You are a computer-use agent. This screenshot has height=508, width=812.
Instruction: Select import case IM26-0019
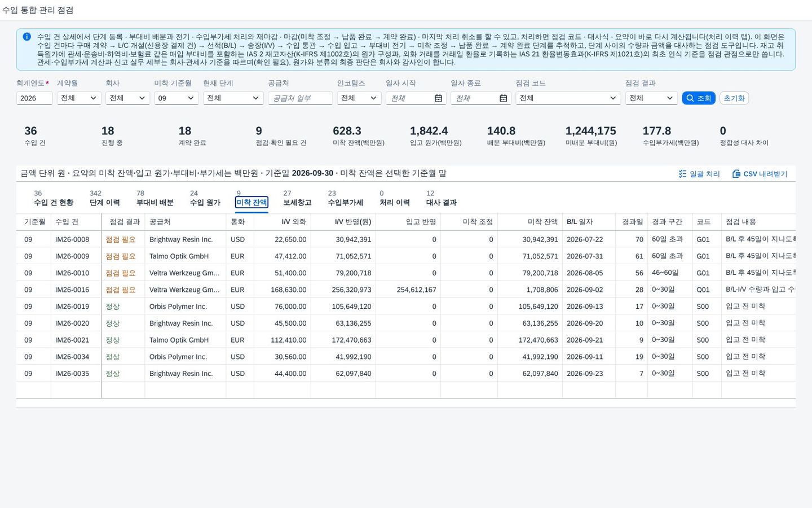click(x=72, y=306)
